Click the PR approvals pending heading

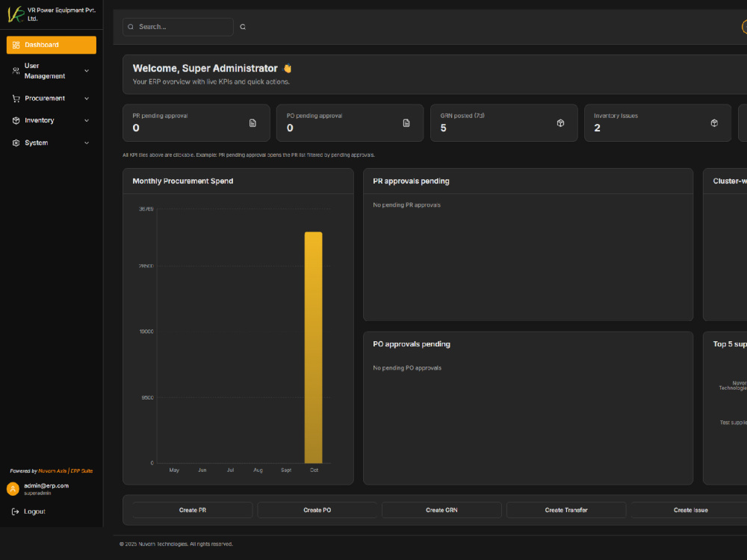pos(411,181)
